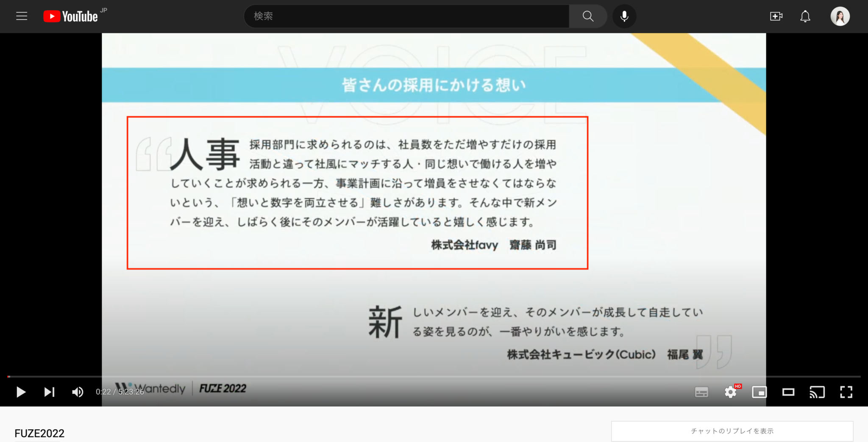Expand the sidebar with the hamburger menu
This screenshot has width=868, height=442.
pyautogui.click(x=21, y=16)
